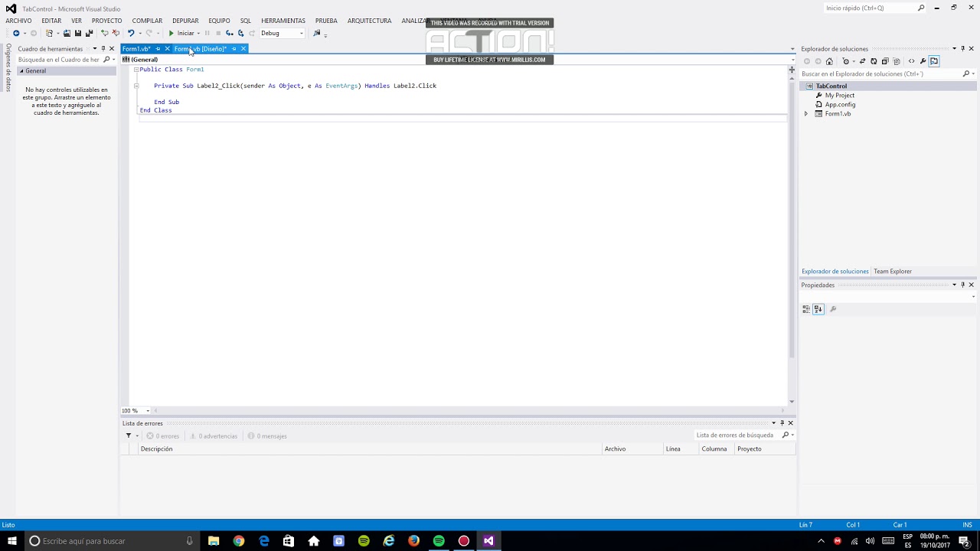Click the Pending Changes Filter icon

pos(846,61)
